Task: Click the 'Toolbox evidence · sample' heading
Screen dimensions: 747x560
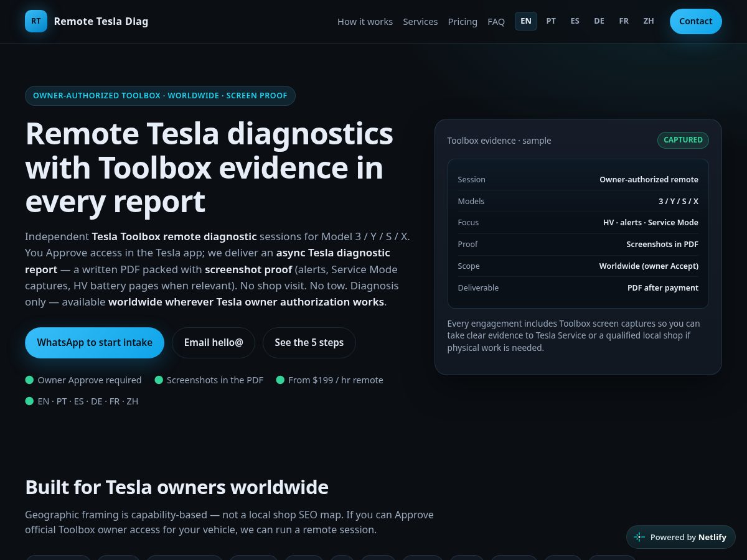Action: tap(499, 141)
